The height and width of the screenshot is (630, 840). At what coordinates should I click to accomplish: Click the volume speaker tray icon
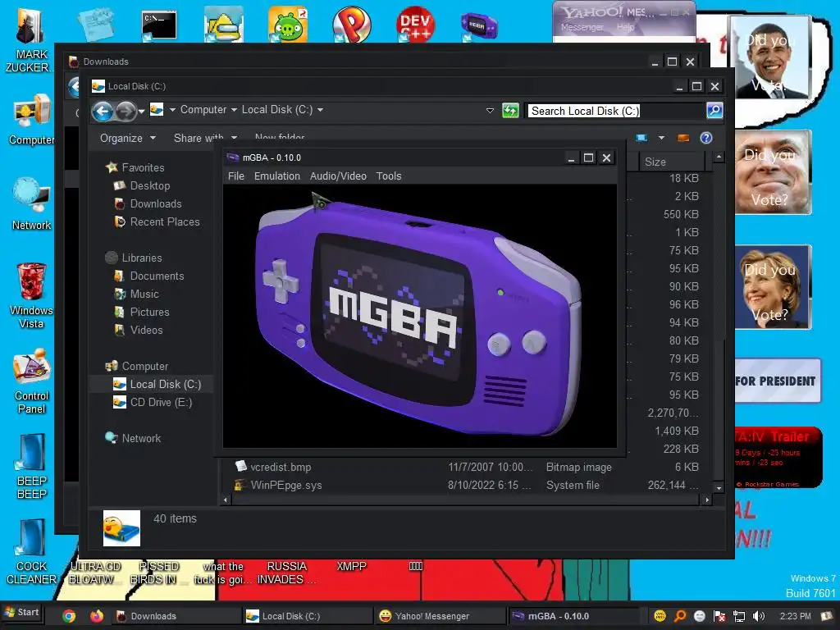(x=759, y=616)
